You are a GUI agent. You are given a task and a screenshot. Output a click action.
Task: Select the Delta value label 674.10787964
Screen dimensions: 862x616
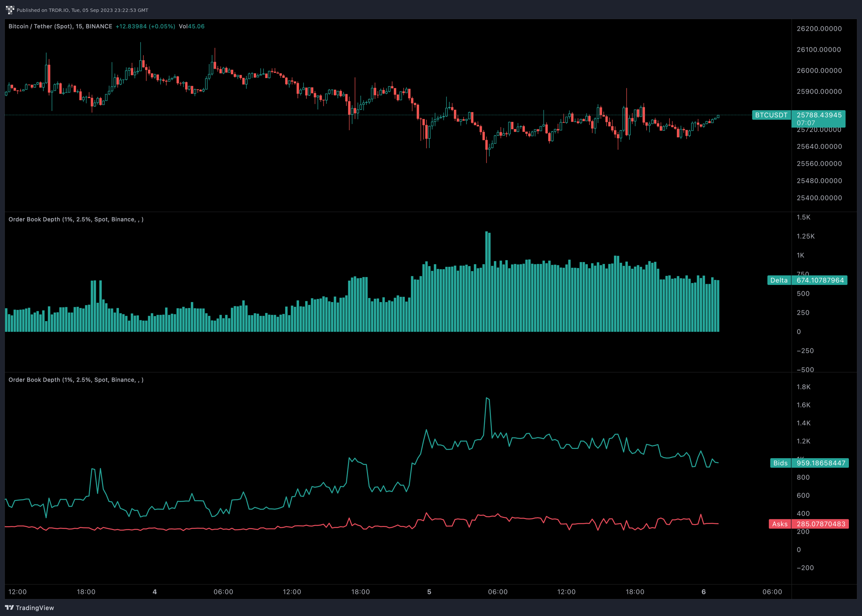pyautogui.click(x=820, y=280)
